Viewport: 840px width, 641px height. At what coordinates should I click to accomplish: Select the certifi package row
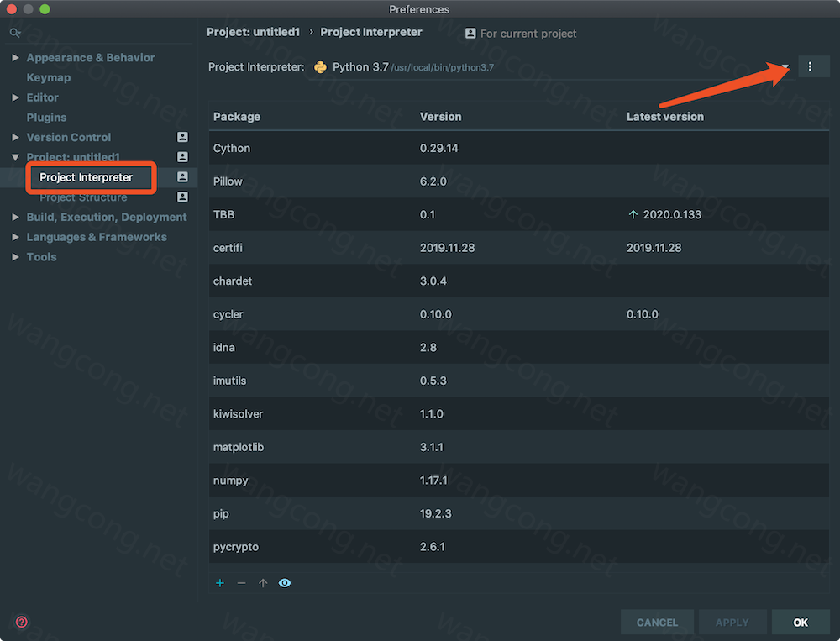[518, 248]
